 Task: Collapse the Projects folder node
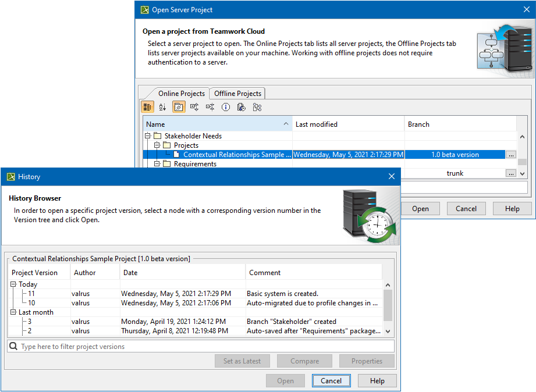coord(157,145)
